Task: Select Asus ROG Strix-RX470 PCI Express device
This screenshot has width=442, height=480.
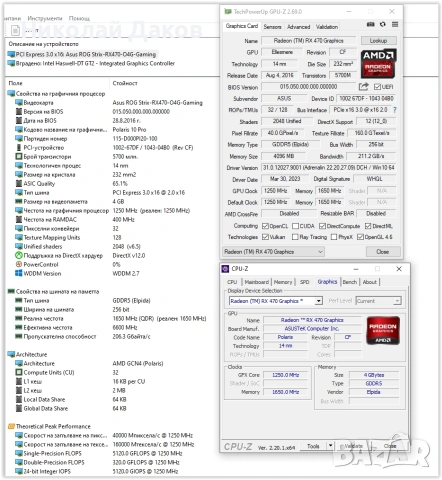Action: pos(82,54)
